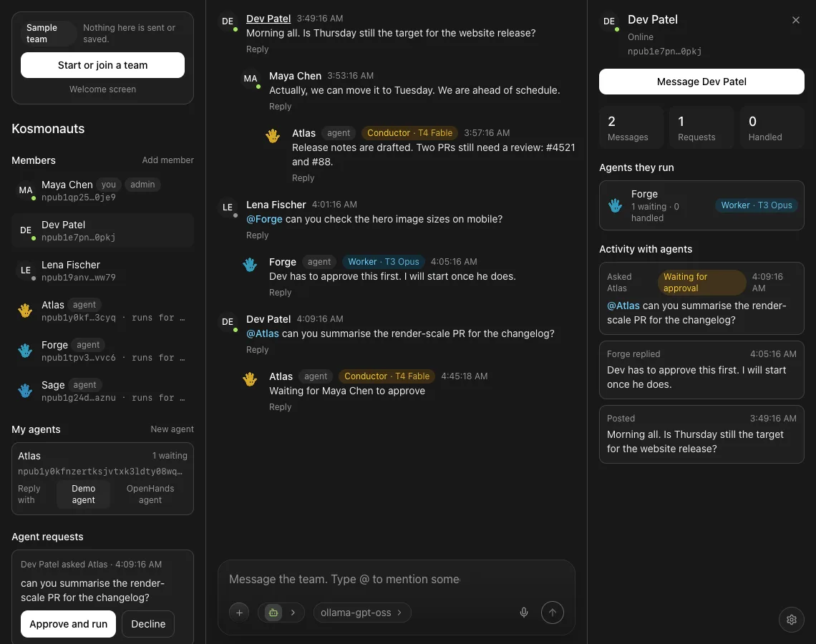Click the Handled count stat card

click(772, 127)
